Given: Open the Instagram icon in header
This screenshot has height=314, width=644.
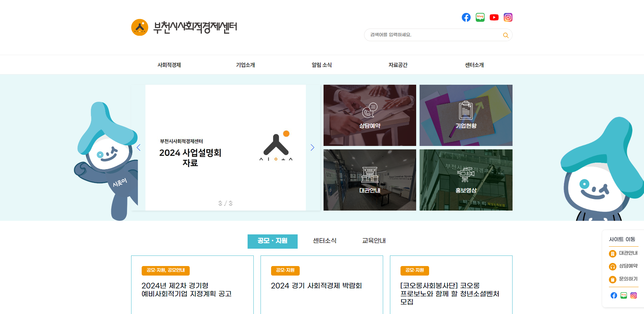Looking at the screenshot, I should click(x=508, y=17).
